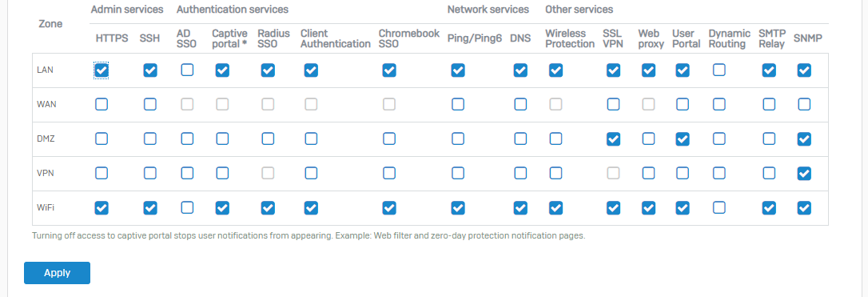Image resolution: width=868 pixels, height=297 pixels.
Task: Uncheck Wireless Protection for WiFi zone
Action: (555, 208)
